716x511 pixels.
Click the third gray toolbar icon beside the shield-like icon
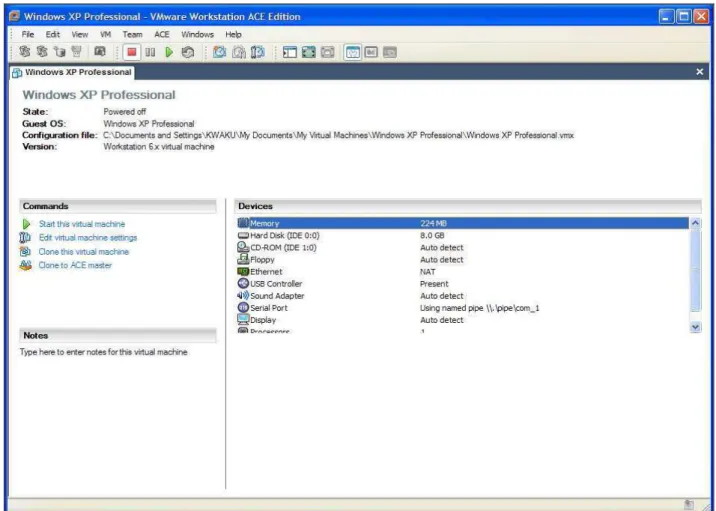click(59, 52)
